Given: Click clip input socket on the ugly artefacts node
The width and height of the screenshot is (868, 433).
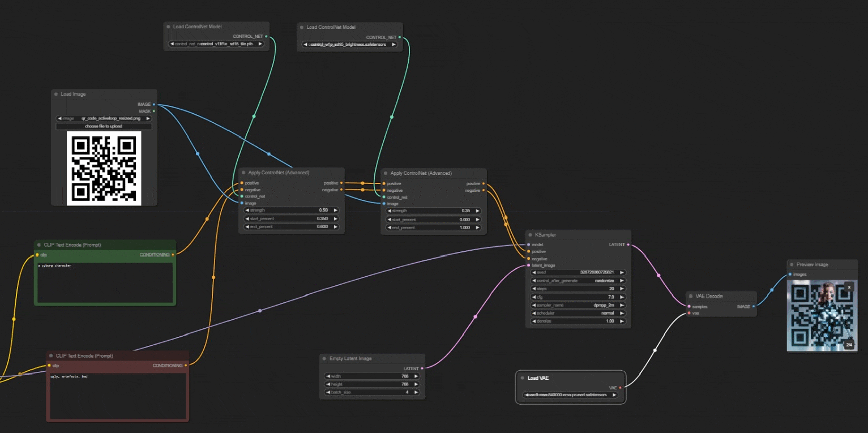Looking at the screenshot, I should coord(49,366).
